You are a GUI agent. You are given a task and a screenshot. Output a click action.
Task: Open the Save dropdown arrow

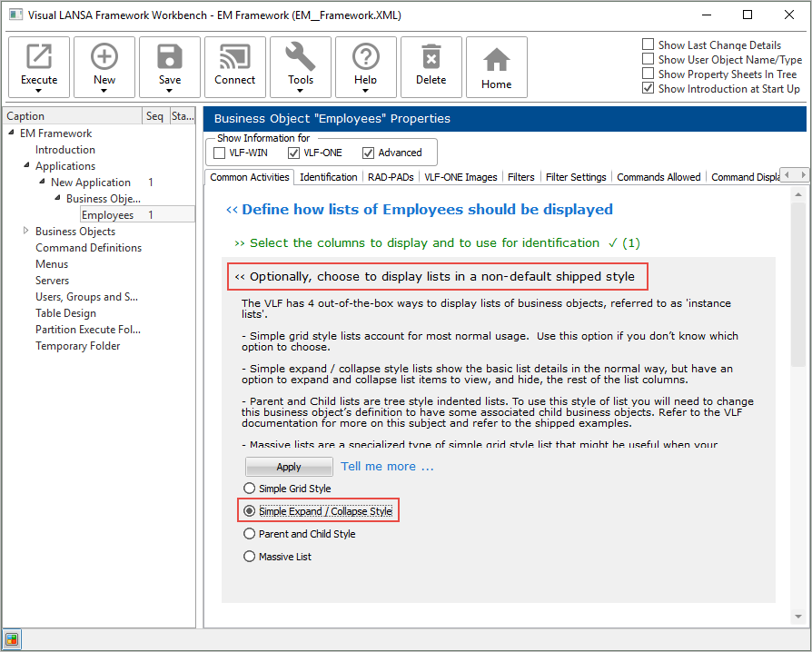tap(169, 91)
